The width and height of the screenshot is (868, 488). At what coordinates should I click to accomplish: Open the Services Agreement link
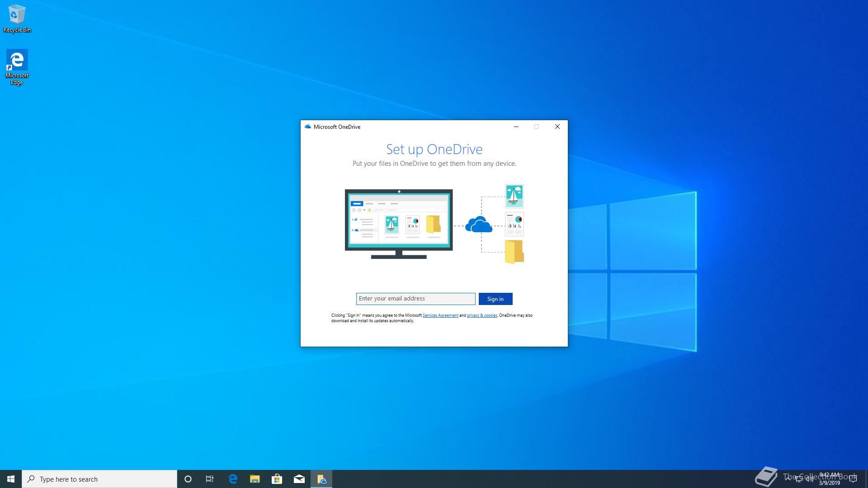point(440,315)
